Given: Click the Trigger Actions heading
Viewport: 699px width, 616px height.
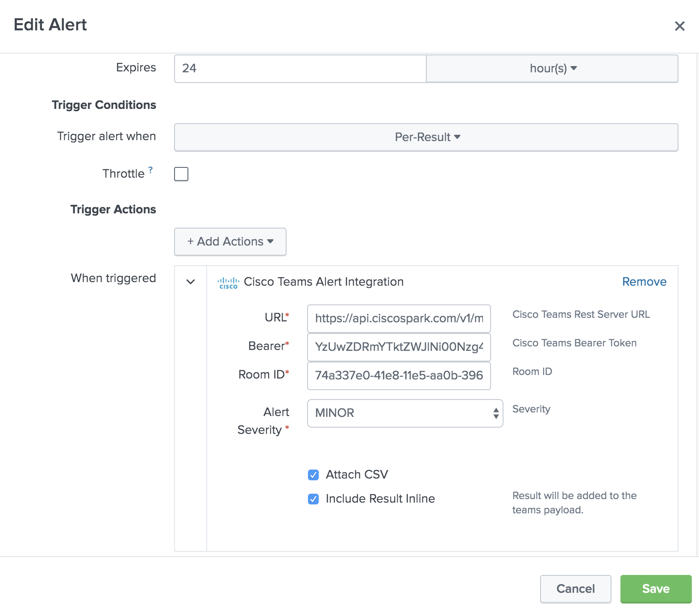Looking at the screenshot, I should [x=113, y=209].
